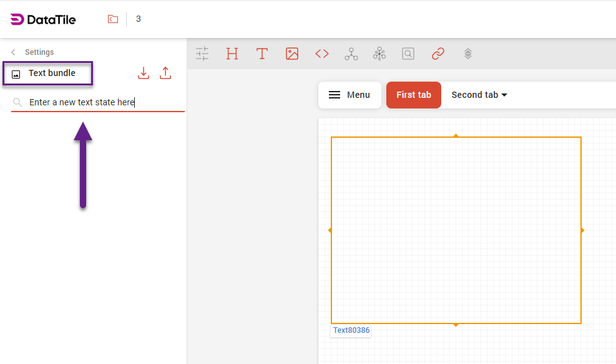Open the sliders settings icon in toolbar

pos(202,54)
